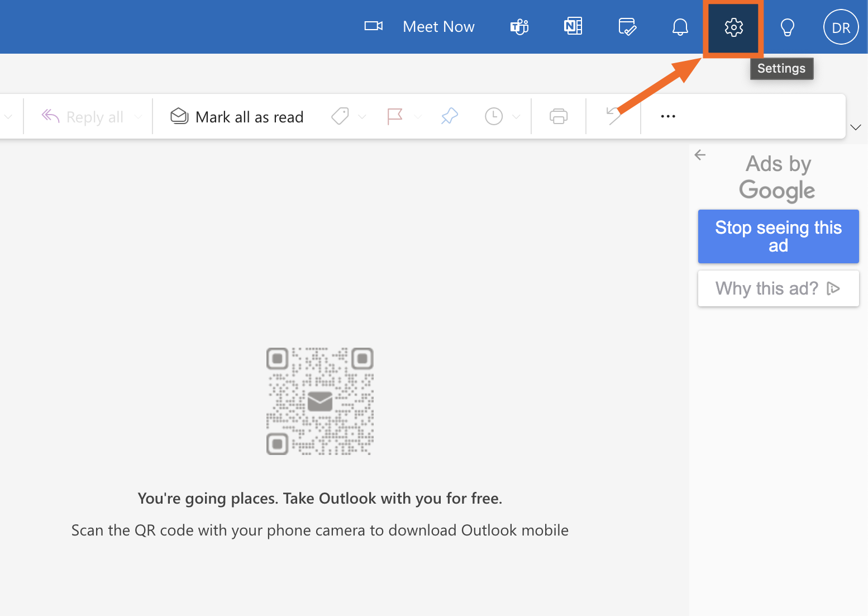Click Stop seeing this ad
Screen dimensions: 868x616
point(778,236)
